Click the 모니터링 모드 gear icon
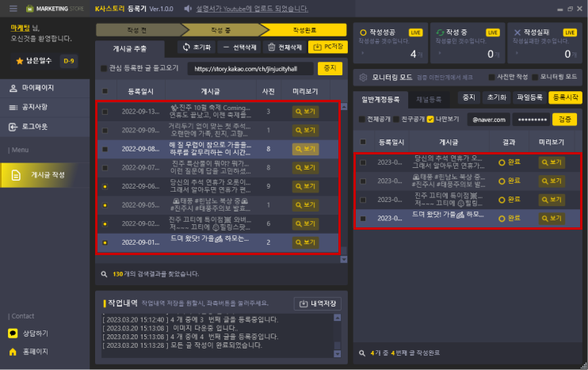Screen dimensions: 588x370 [x=364, y=78]
